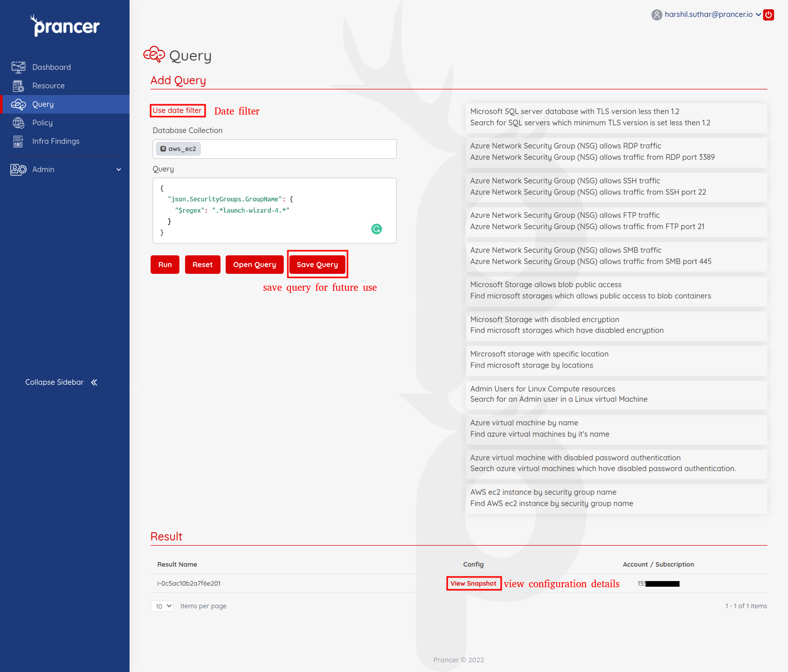788x672 pixels.
Task: Click result name i-0c5ac10b2a7f6e201
Action: point(189,584)
